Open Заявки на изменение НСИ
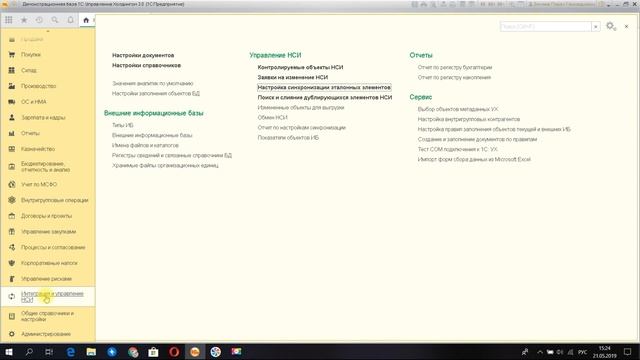This screenshot has width=640, height=360. click(x=293, y=77)
